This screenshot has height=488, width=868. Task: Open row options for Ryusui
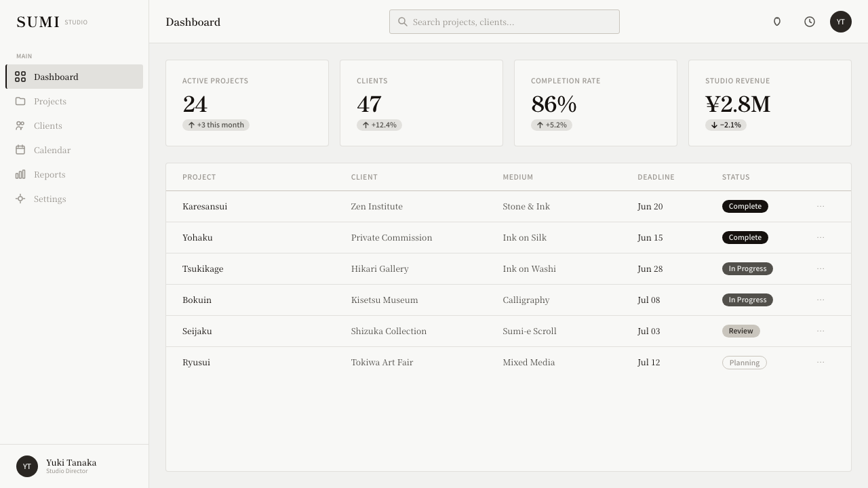click(x=821, y=362)
